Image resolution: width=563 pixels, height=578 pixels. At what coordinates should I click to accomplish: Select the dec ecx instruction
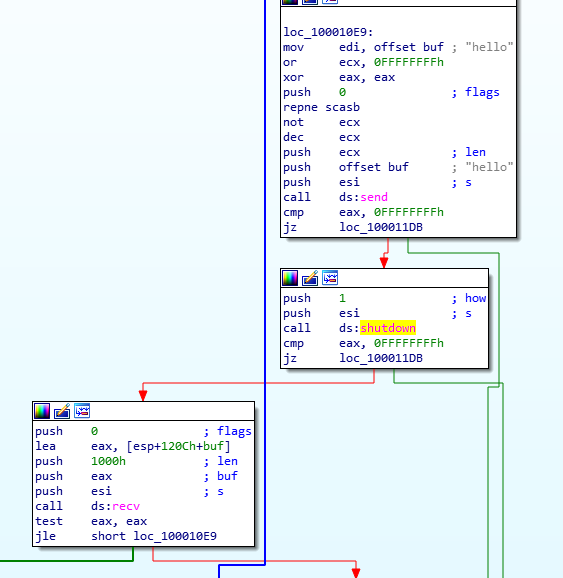pyautogui.click(x=321, y=137)
